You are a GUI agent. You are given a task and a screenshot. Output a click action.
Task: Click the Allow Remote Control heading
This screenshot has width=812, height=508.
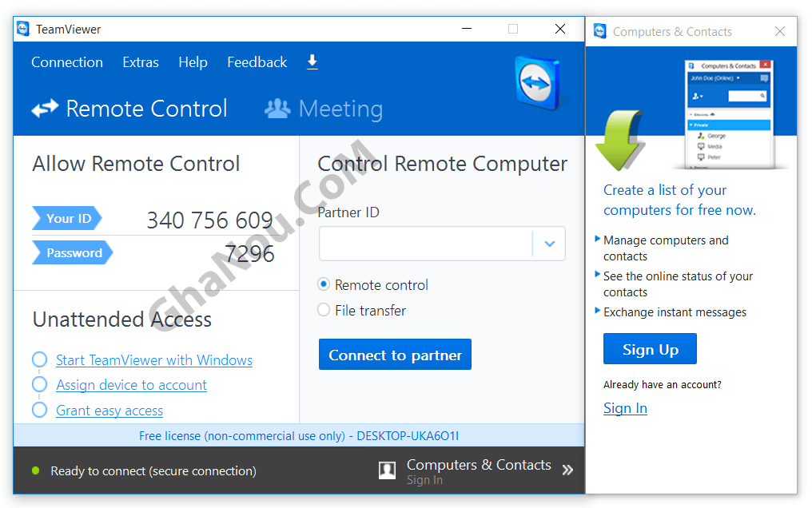[136, 164]
